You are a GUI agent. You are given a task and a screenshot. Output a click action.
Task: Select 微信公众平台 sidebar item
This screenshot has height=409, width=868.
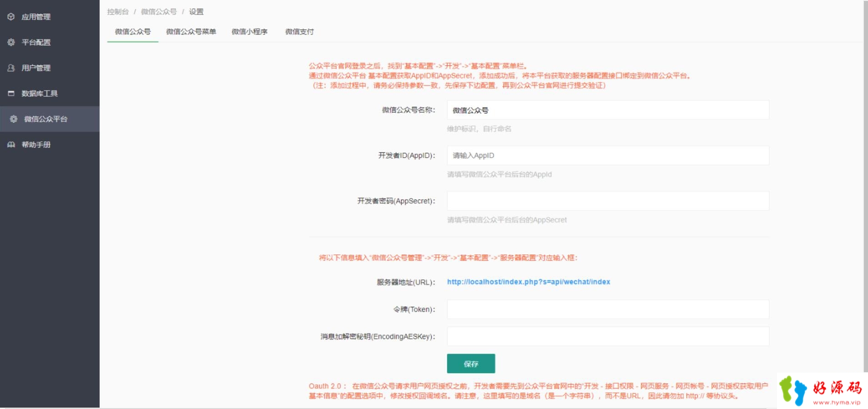click(x=50, y=119)
